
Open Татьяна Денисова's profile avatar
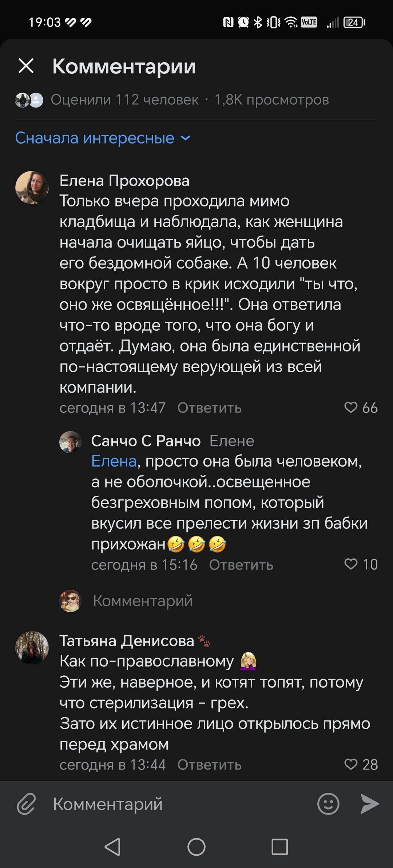pyautogui.click(x=32, y=648)
